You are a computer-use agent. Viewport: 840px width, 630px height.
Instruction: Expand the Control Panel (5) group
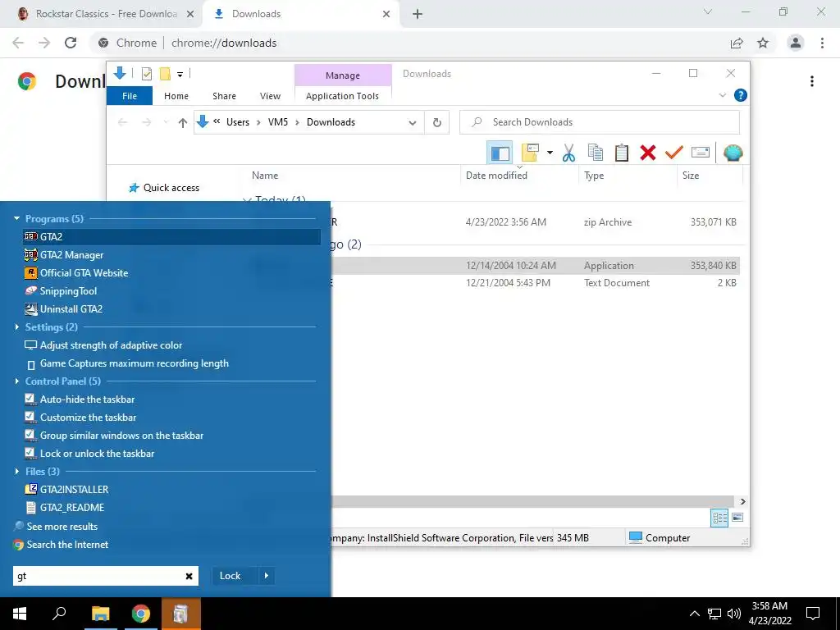[x=16, y=381]
